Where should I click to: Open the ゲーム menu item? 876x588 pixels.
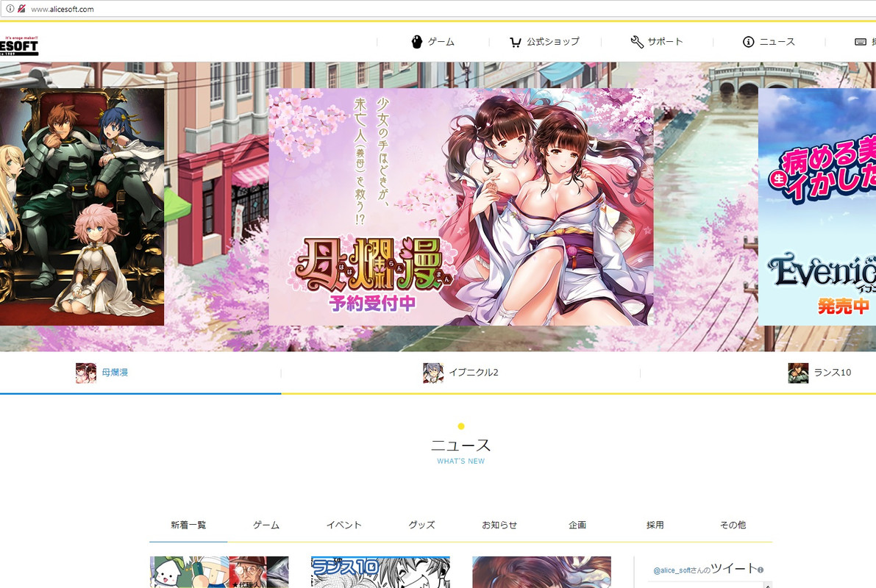[433, 42]
